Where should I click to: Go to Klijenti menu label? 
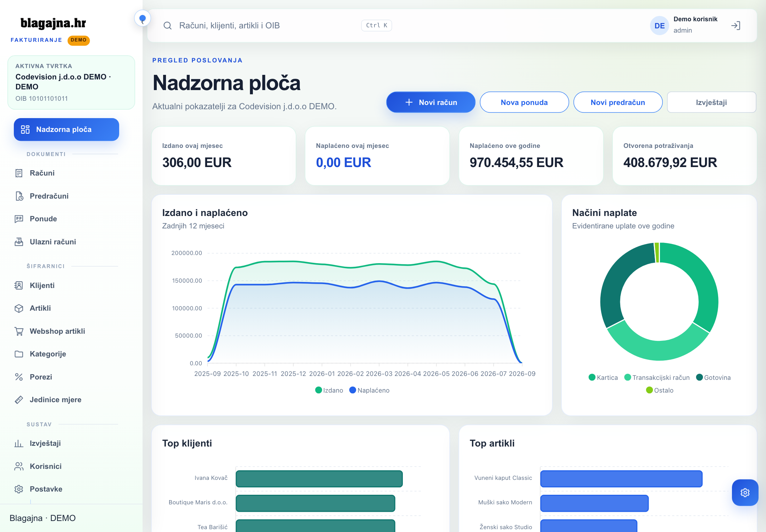(42, 286)
